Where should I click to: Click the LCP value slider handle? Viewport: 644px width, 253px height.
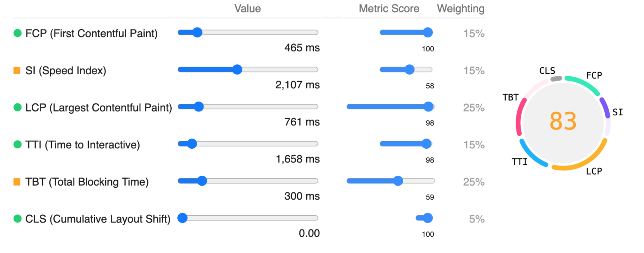198,107
